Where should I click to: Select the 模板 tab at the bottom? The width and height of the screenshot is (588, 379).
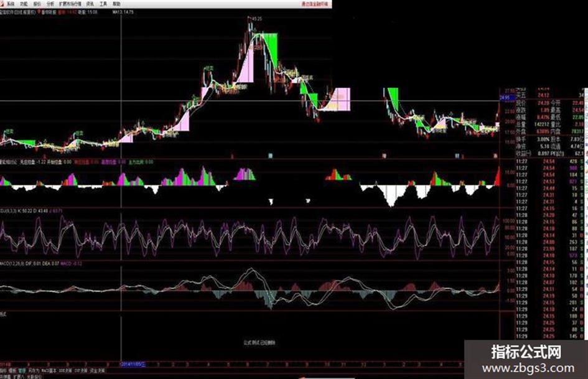tap(13, 370)
